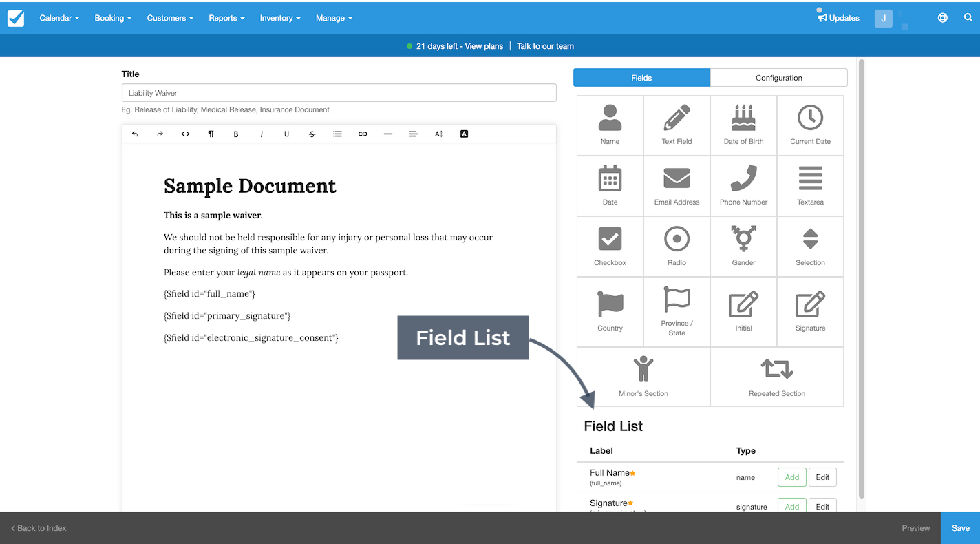Redo the editor change
The width and height of the screenshot is (980, 544).
click(x=160, y=134)
